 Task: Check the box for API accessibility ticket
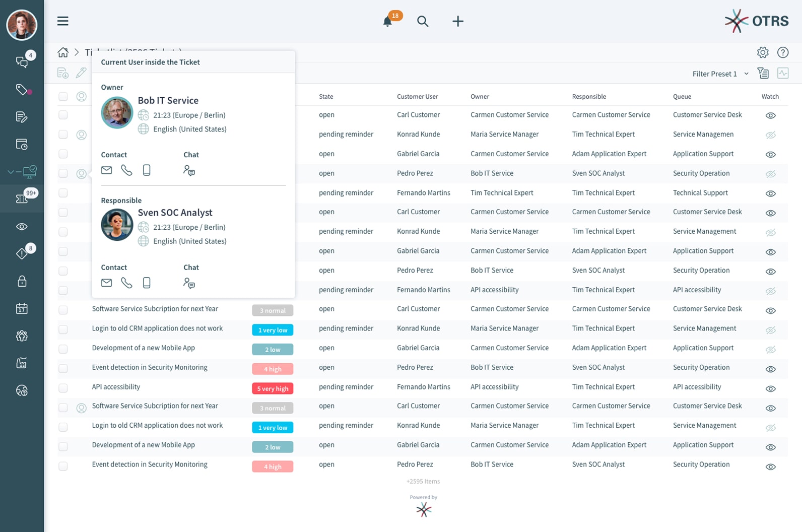[63, 387]
